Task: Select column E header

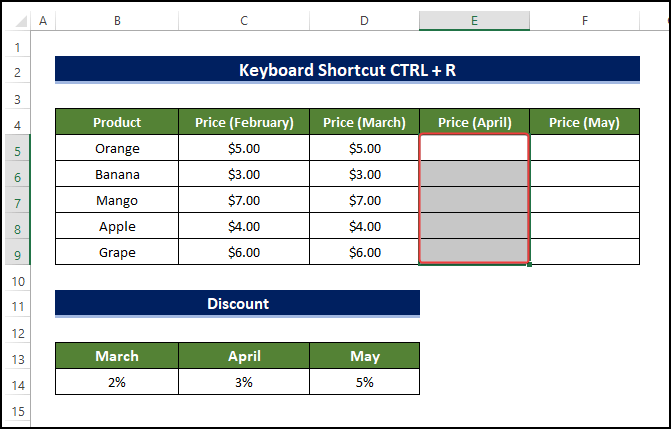Action: pyautogui.click(x=474, y=21)
